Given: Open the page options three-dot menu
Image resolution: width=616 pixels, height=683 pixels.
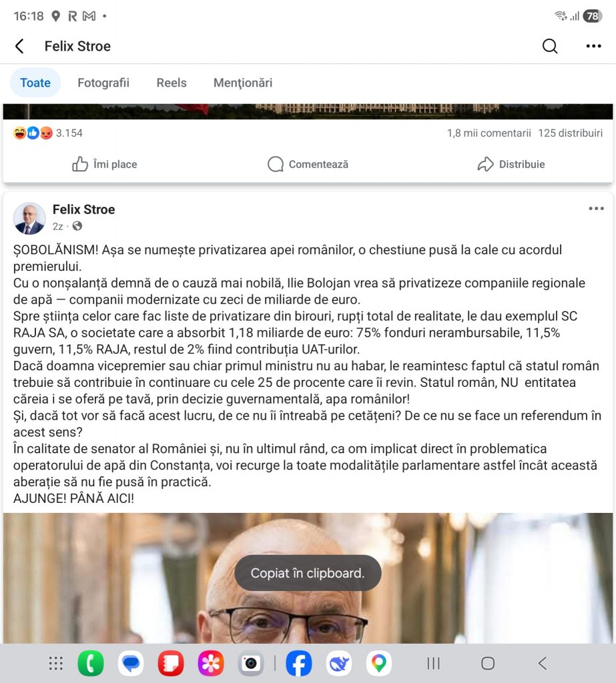Looking at the screenshot, I should pos(594,46).
